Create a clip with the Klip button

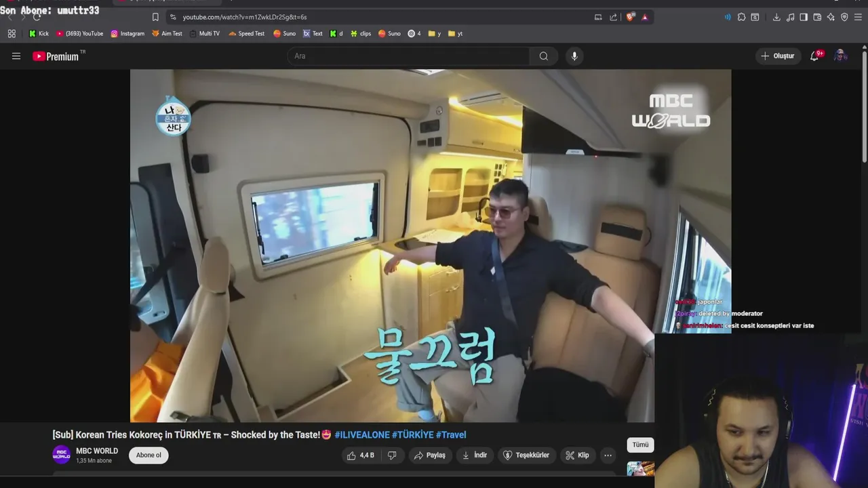pyautogui.click(x=577, y=455)
